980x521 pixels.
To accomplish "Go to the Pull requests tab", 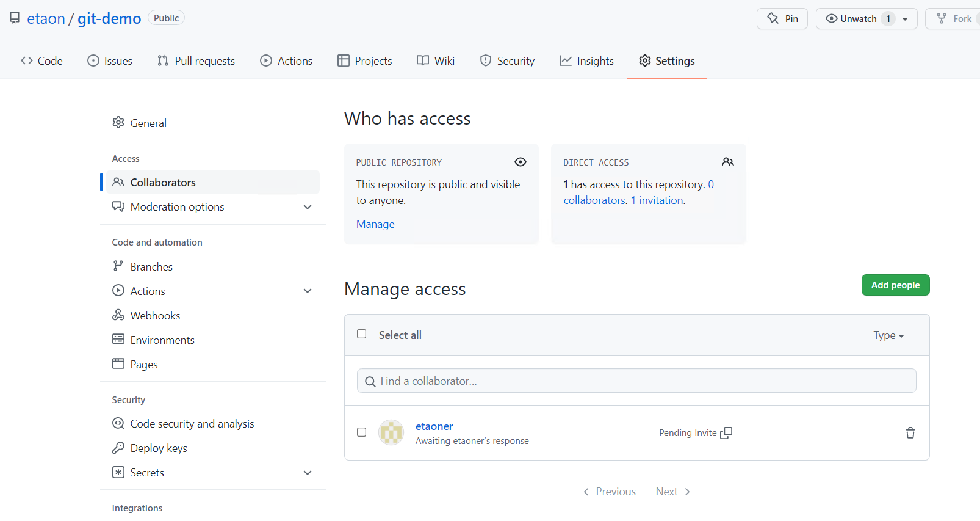I will 196,61.
